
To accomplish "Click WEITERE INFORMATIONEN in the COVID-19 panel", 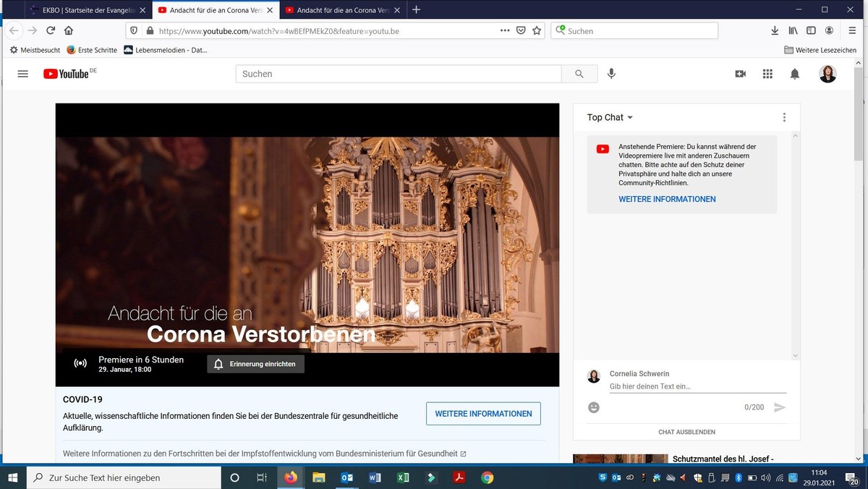I will tap(483, 414).
